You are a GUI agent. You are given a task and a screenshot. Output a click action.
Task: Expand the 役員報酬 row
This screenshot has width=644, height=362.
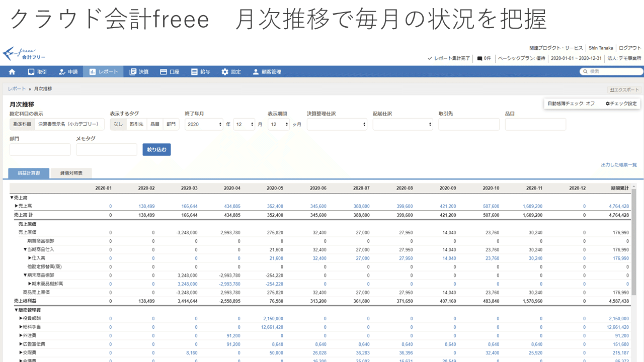[x=30, y=318]
